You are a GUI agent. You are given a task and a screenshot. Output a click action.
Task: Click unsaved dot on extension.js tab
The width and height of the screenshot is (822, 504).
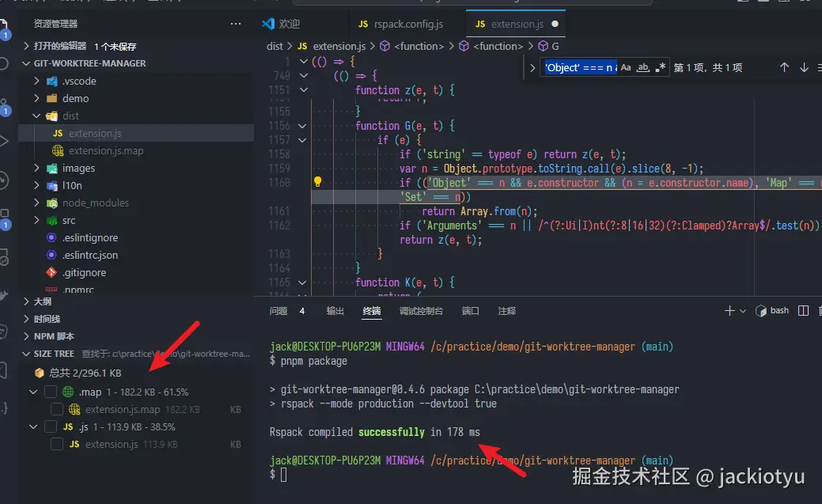(x=555, y=24)
